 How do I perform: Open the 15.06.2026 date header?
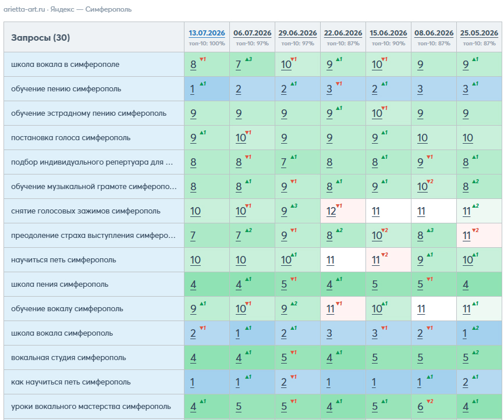click(388, 33)
